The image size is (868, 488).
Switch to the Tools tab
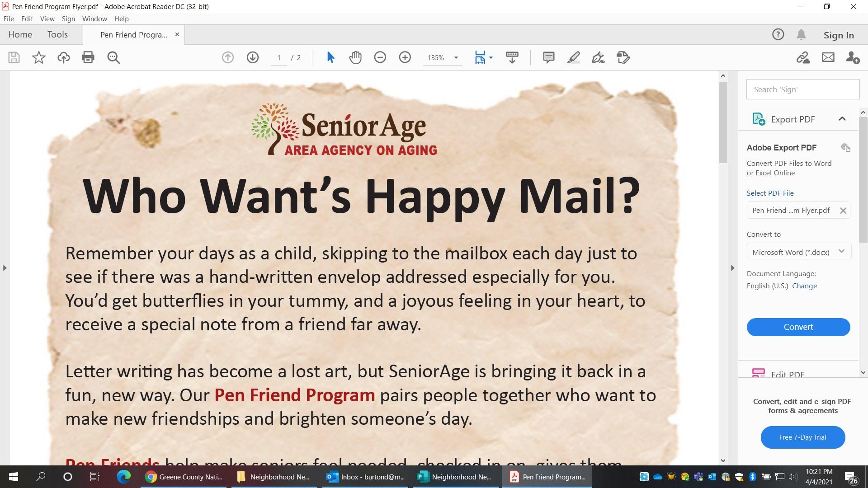pyautogui.click(x=57, y=34)
